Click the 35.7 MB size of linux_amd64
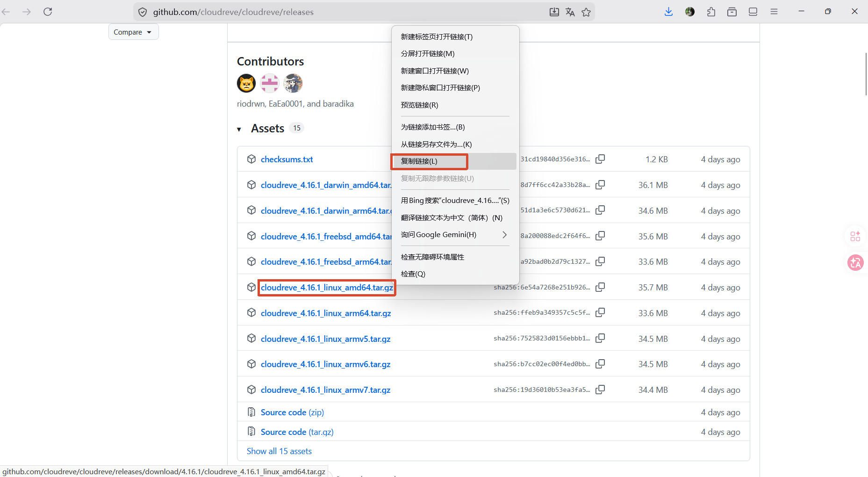The image size is (868, 477). pos(653,288)
